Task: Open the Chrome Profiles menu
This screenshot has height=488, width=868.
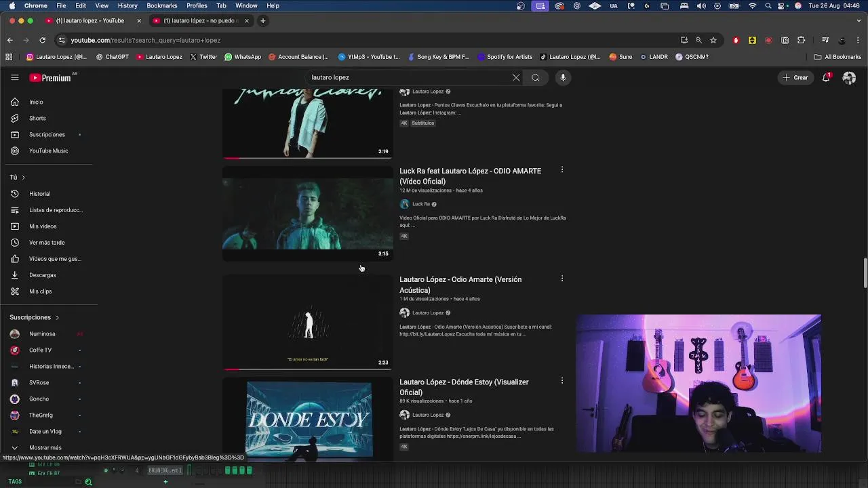Action: click(197, 5)
